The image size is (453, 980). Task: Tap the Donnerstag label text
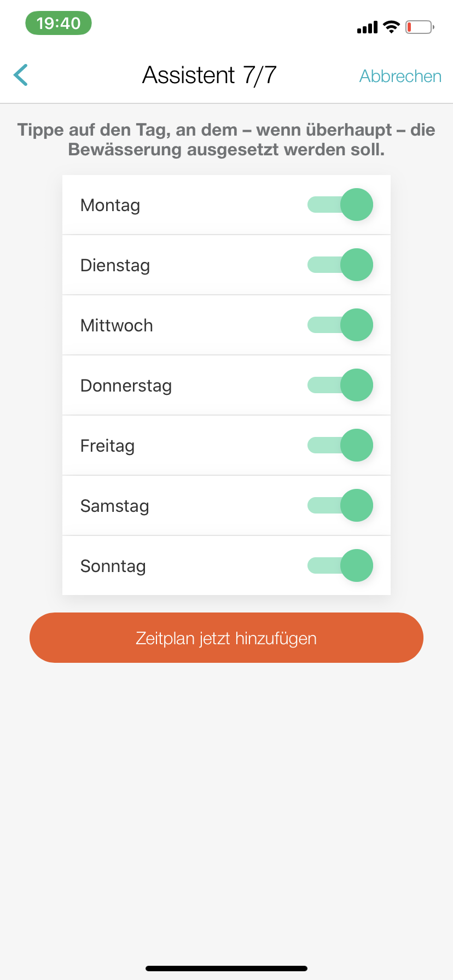126,386
